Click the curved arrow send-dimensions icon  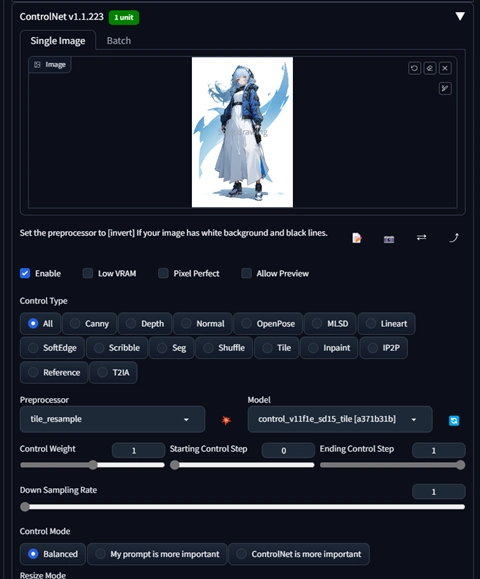pyautogui.click(x=454, y=237)
